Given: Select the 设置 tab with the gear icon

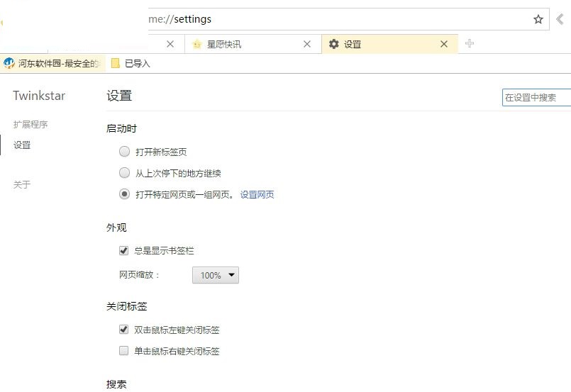Looking at the screenshot, I should (x=389, y=44).
